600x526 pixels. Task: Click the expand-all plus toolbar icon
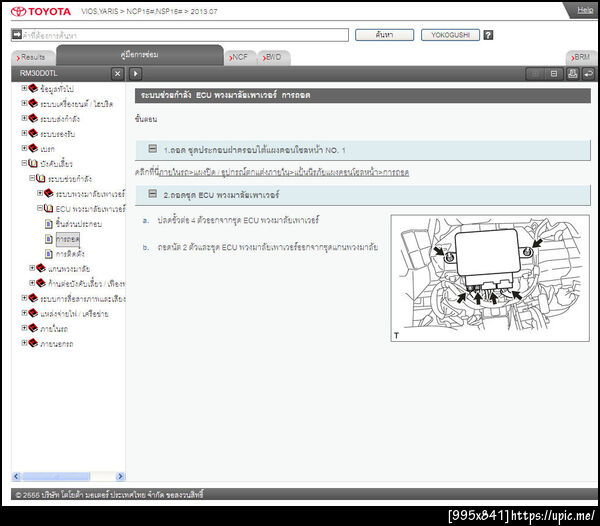point(535,73)
